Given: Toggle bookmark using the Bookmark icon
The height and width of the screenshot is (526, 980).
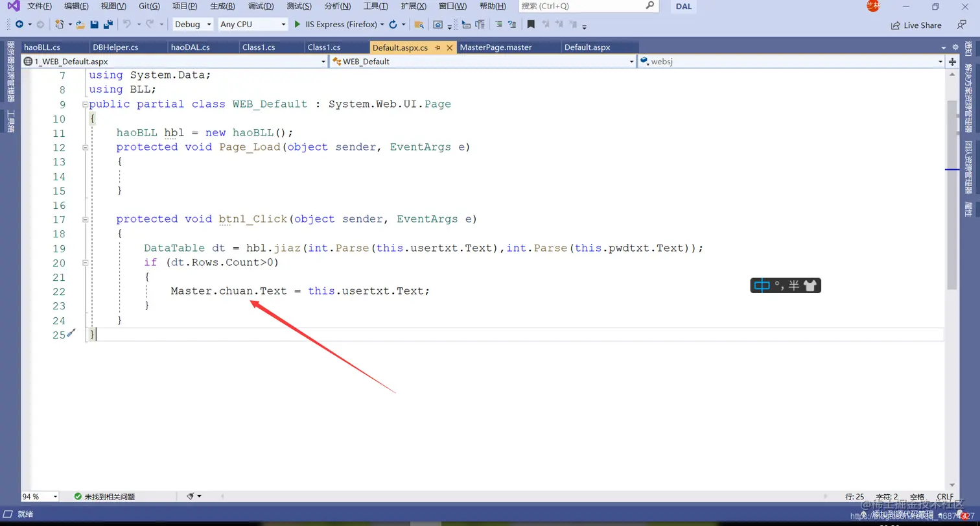Looking at the screenshot, I should [x=531, y=25].
